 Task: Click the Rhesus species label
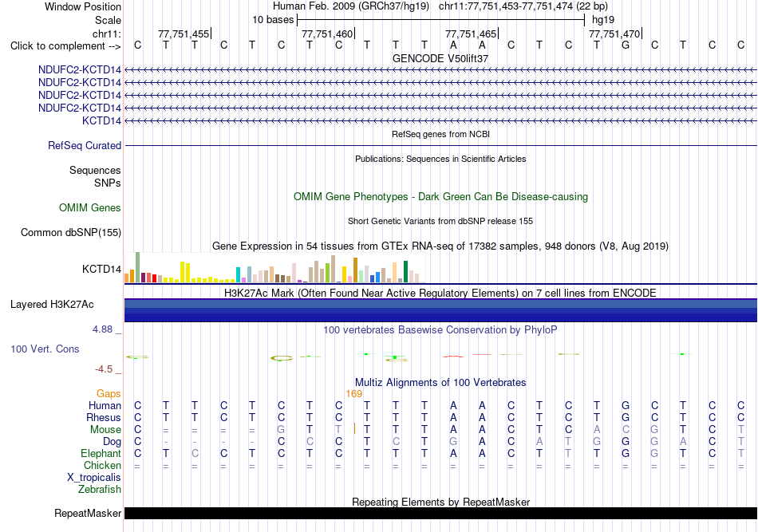pos(104,417)
